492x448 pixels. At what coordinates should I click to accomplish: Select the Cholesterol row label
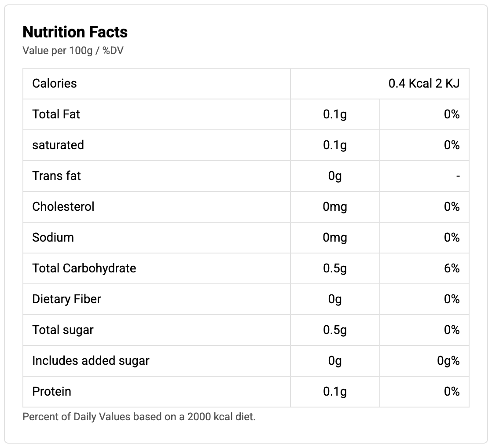tap(63, 207)
